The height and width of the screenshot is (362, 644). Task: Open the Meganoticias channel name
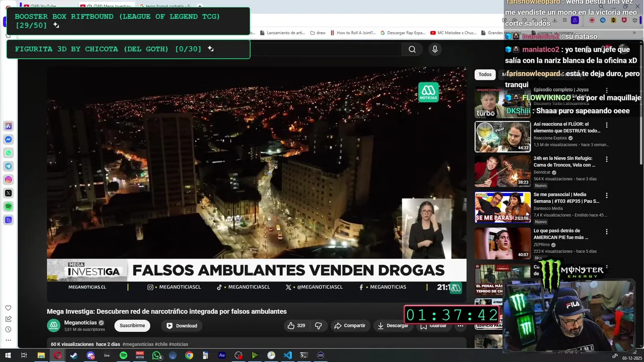point(80,323)
